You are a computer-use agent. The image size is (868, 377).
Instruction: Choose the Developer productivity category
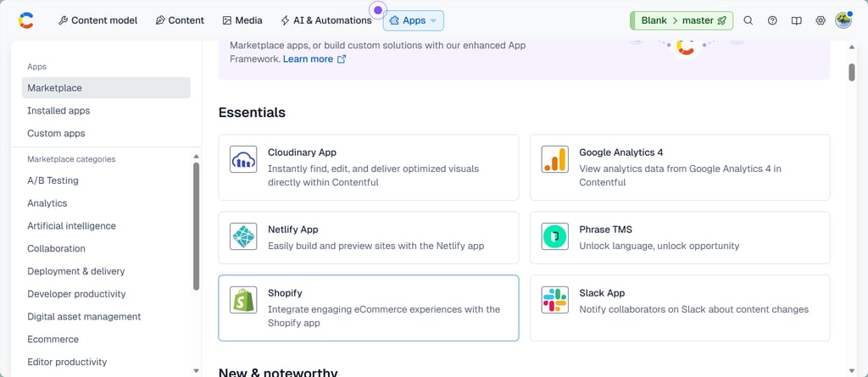tap(76, 294)
